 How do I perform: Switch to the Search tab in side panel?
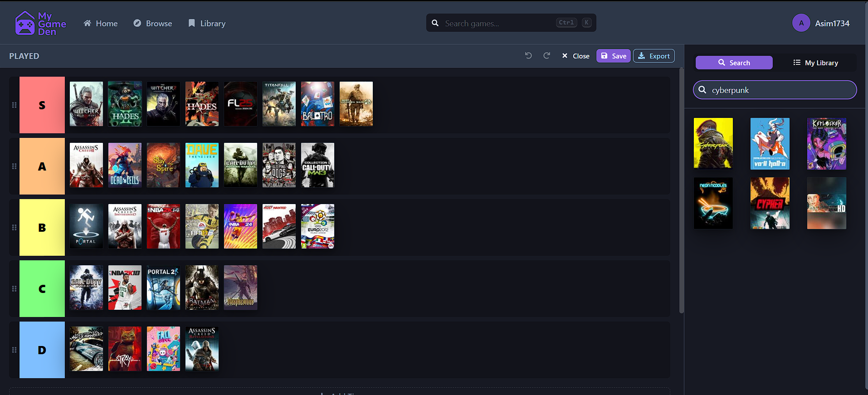click(x=734, y=63)
